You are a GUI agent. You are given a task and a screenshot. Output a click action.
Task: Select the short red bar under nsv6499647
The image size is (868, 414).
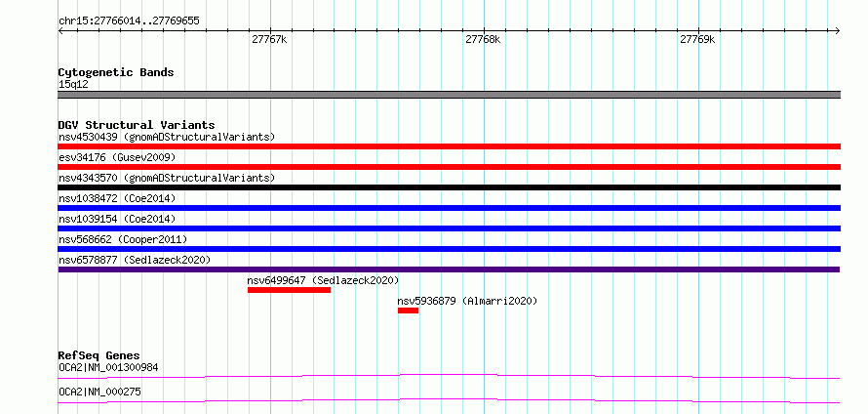289,290
